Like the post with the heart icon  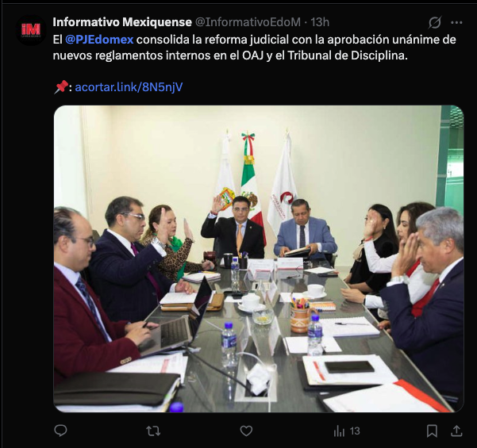coord(246,431)
